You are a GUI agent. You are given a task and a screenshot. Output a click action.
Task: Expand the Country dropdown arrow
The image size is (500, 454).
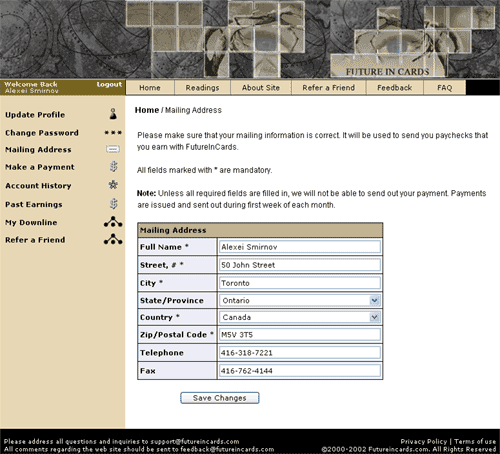coord(374,317)
